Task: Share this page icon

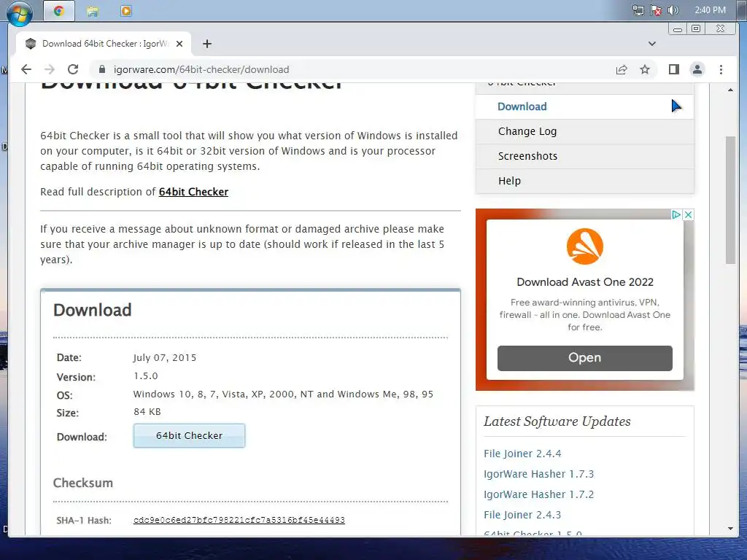Action: tap(622, 69)
